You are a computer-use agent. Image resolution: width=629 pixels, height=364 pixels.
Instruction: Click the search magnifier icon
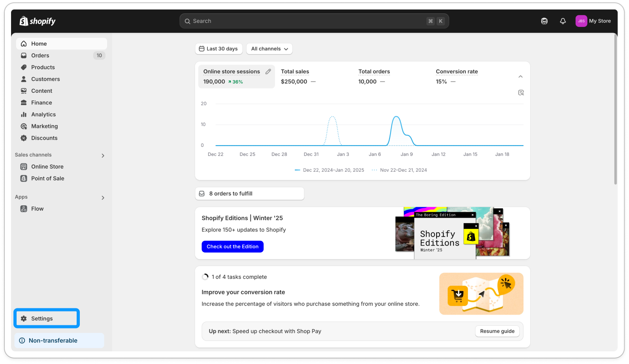tap(188, 21)
